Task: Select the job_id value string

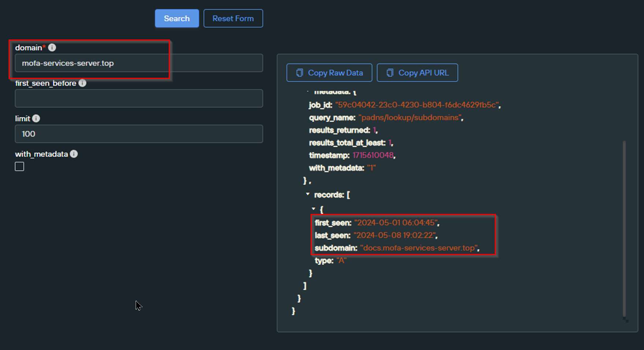Action: 417,105
